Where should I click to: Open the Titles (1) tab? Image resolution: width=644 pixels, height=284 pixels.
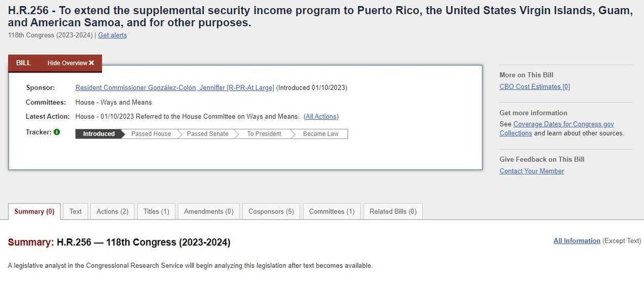click(156, 211)
